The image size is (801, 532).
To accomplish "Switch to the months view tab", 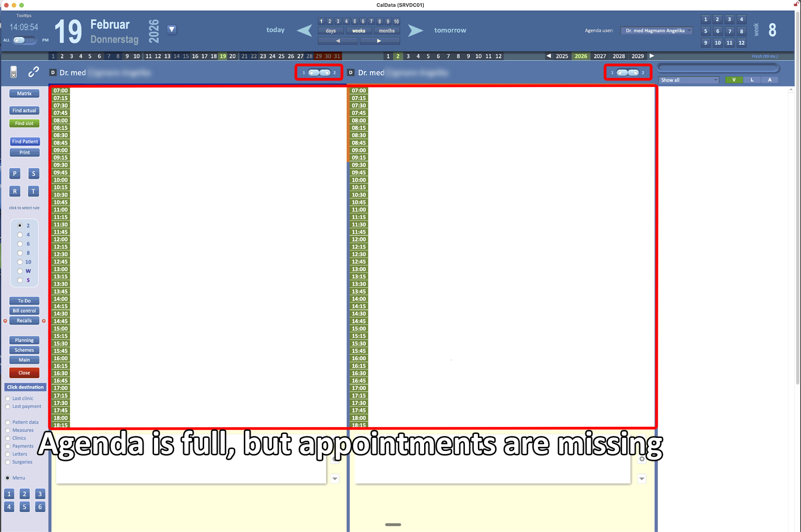I will pyautogui.click(x=386, y=31).
